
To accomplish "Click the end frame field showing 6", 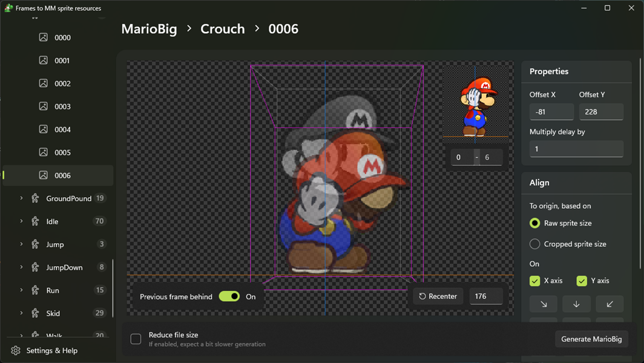I will coord(491,157).
